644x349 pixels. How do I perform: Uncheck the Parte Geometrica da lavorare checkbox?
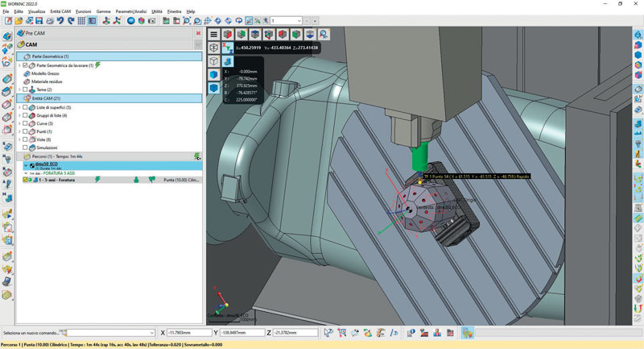coord(25,65)
